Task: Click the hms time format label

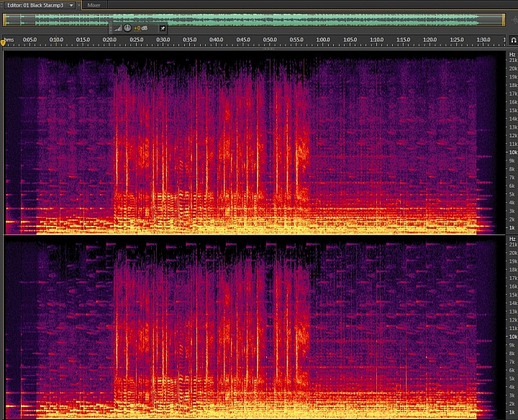Action: click(9, 40)
